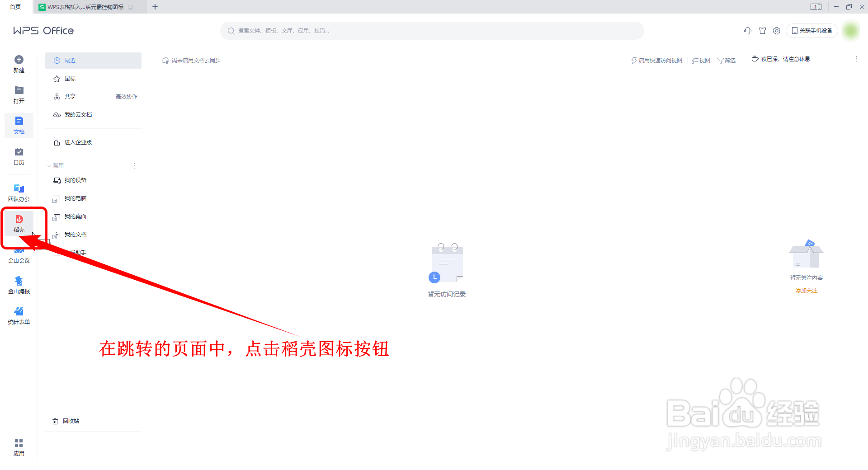Select the highlighted 稻壳 Docer icon

(19, 222)
